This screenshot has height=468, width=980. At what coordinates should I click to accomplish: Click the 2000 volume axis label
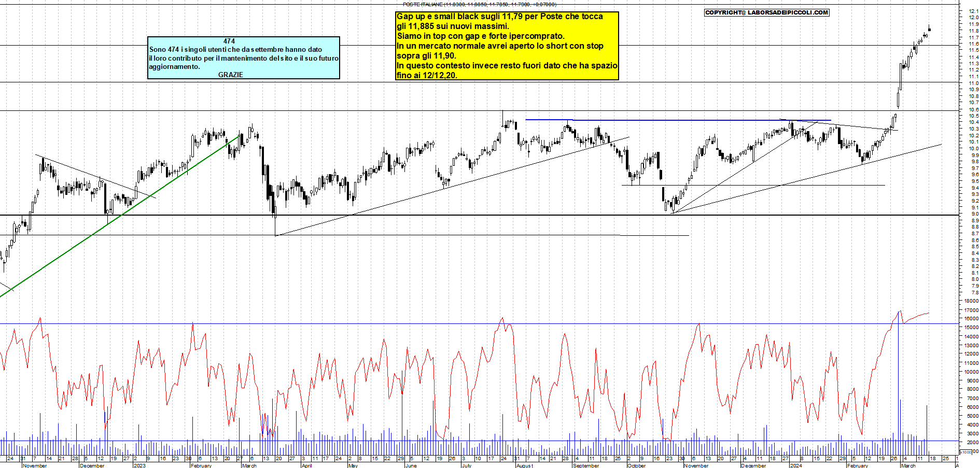pos(972,442)
